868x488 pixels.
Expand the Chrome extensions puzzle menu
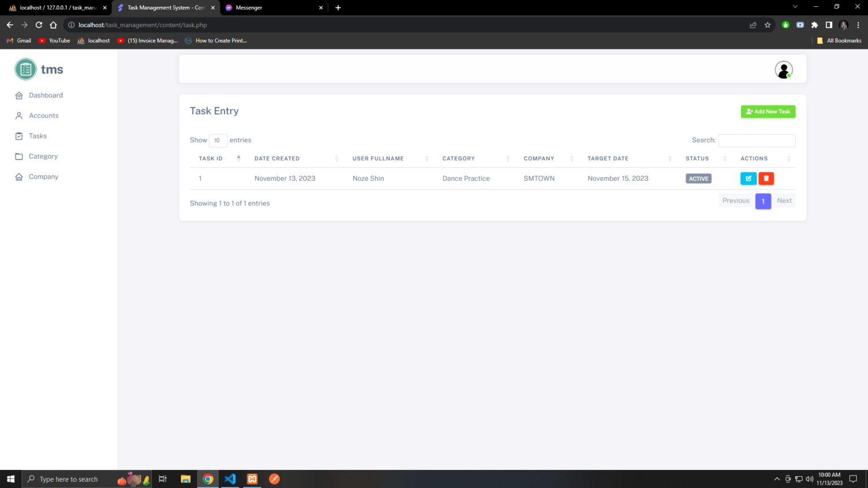click(x=814, y=25)
